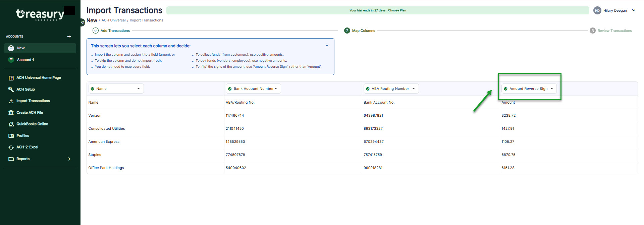Click the Import Transactions breadcrumb
The image size is (644, 225).
[146, 20]
